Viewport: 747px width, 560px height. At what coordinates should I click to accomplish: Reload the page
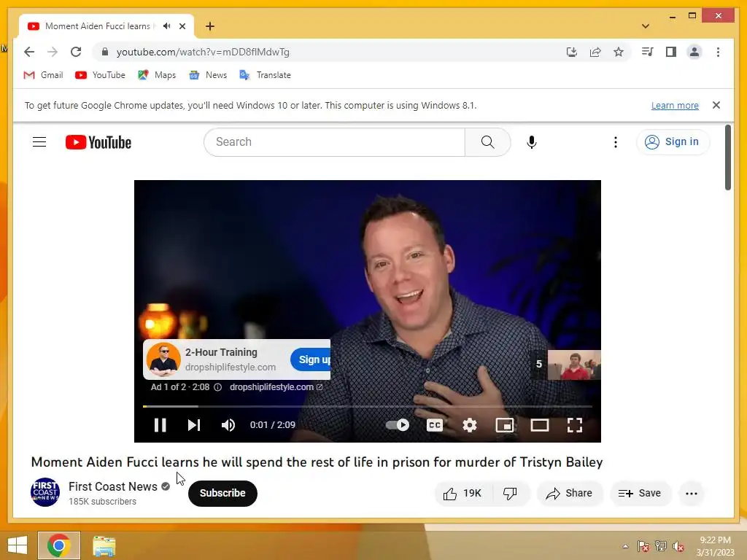[x=76, y=52]
